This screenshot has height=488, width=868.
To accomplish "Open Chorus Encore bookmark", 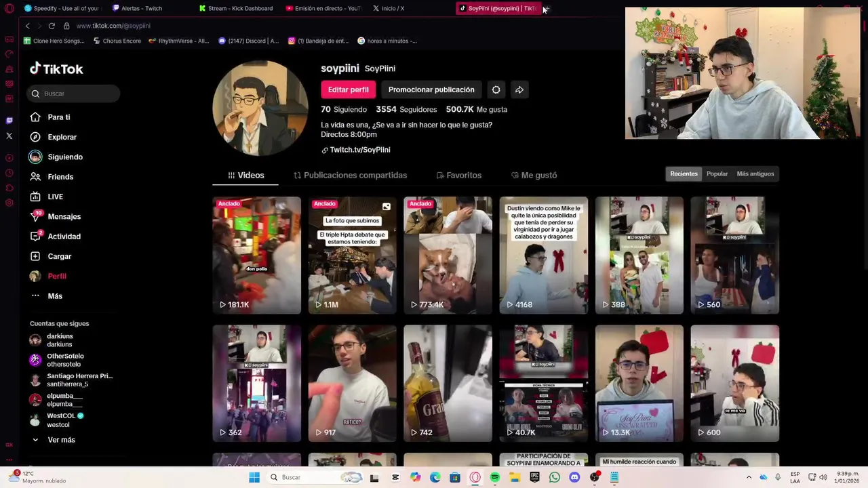I will click(117, 41).
